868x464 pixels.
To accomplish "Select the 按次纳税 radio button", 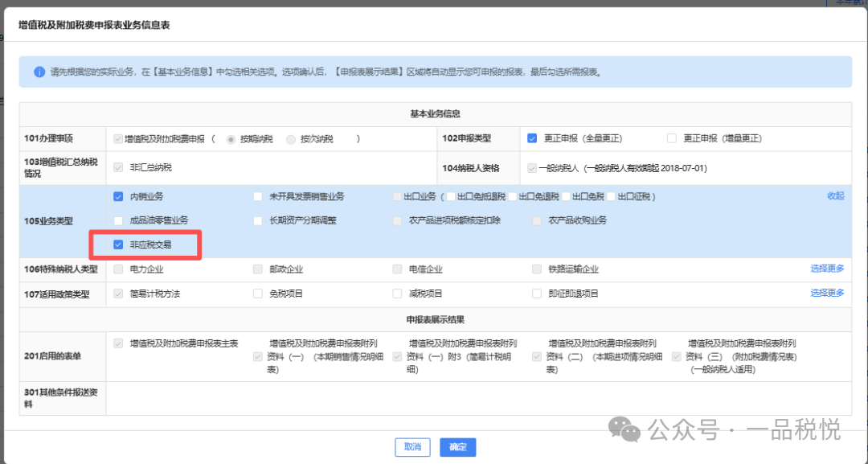I will click(x=291, y=140).
